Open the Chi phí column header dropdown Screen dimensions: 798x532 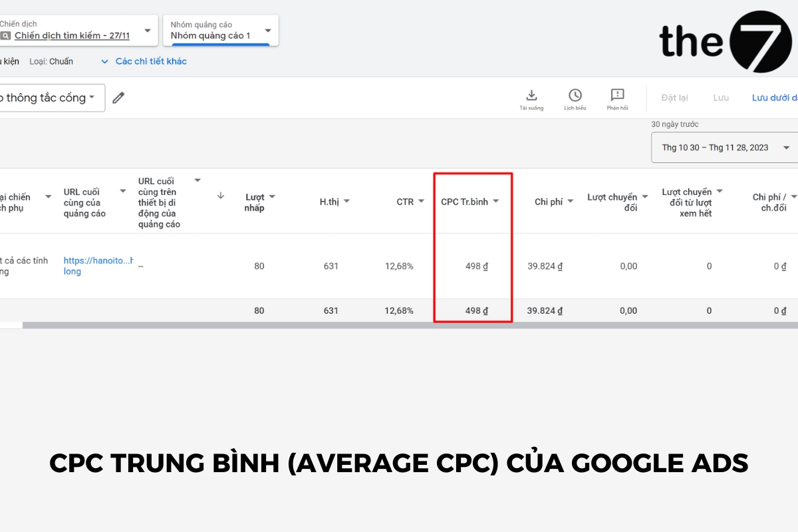tap(569, 201)
